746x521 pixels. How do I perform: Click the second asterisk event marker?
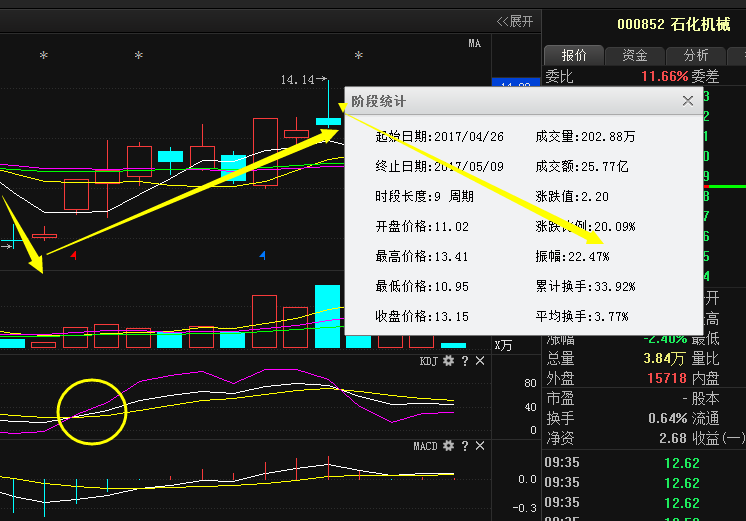139,56
